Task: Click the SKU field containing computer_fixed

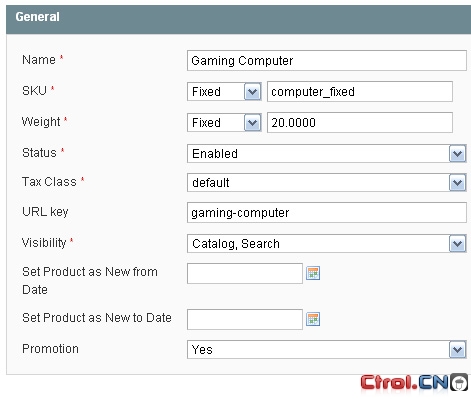Action: [x=360, y=92]
